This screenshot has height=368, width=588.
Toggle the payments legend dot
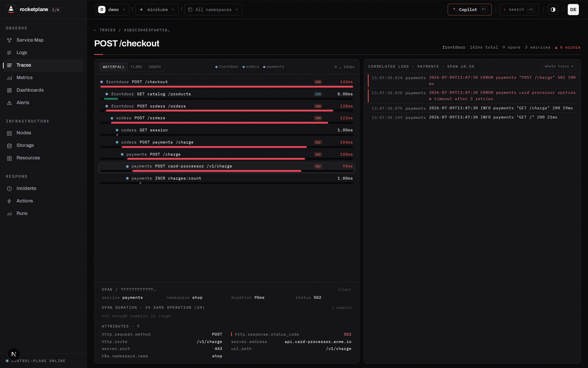coord(264,67)
